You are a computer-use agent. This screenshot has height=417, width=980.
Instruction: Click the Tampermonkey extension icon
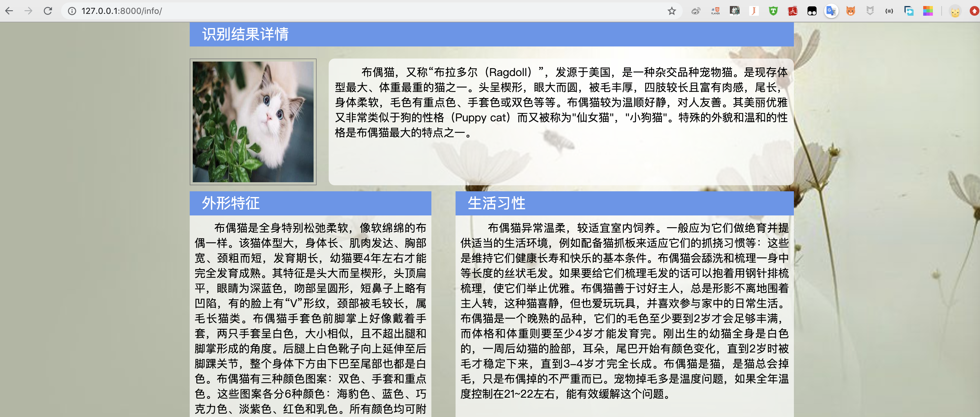[812, 11]
